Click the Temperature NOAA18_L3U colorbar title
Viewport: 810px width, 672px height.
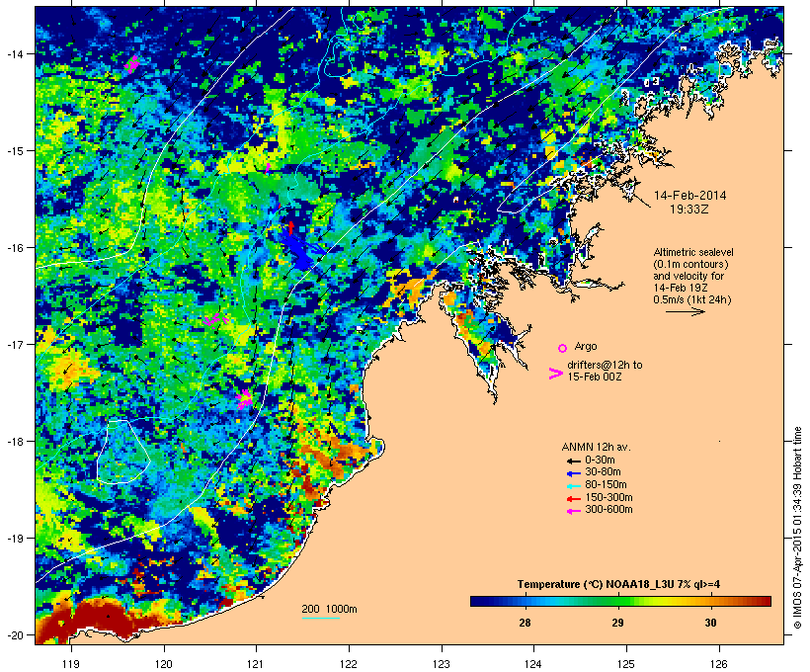[x=618, y=585]
